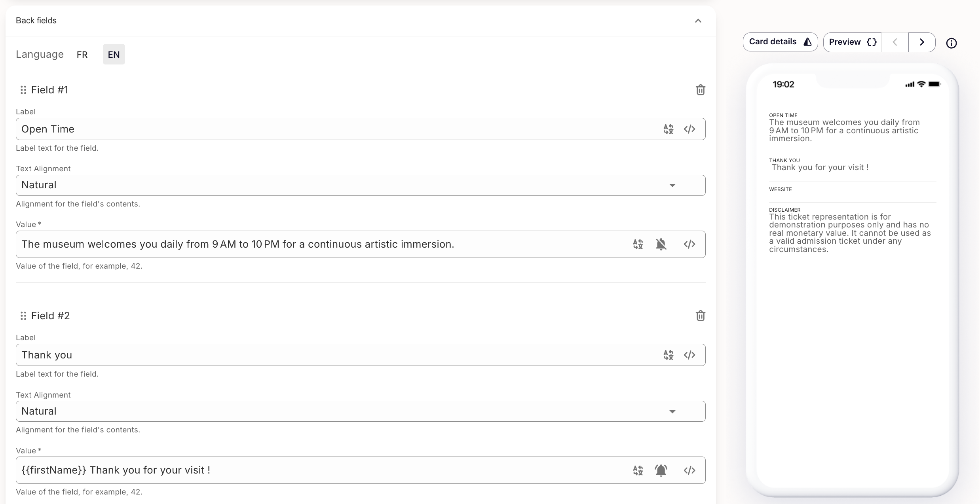Click the Preview button
The image size is (980, 504).
852,42
